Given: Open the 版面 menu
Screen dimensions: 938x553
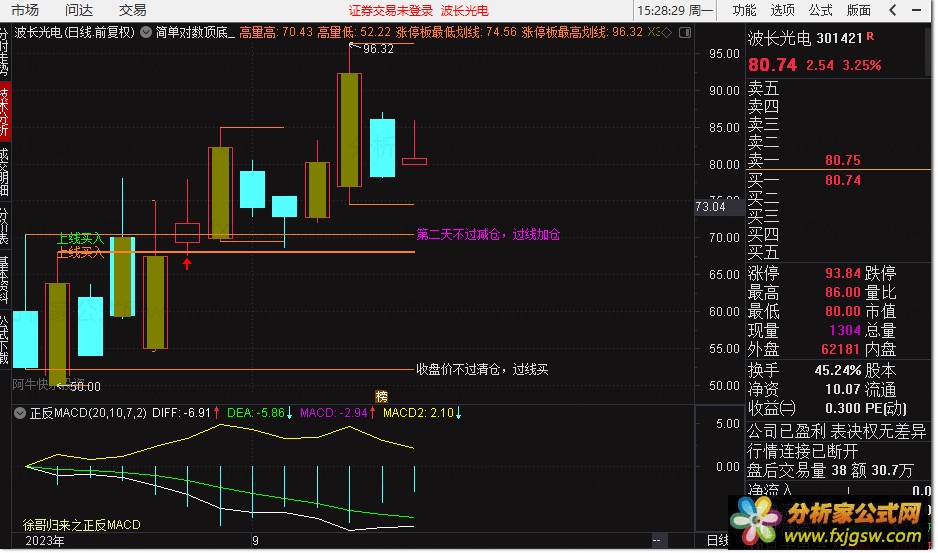Looking at the screenshot, I should (859, 10).
